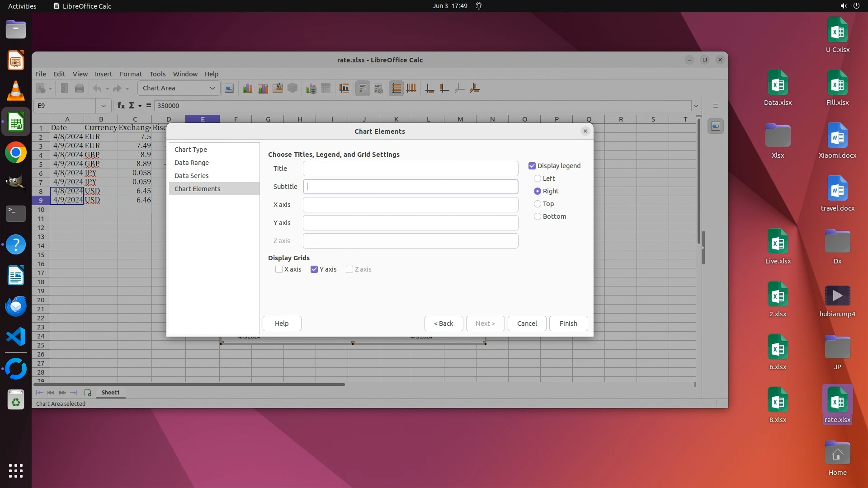The width and height of the screenshot is (868, 488).
Task: Enable X axis grid checkbox
Action: (279, 269)
